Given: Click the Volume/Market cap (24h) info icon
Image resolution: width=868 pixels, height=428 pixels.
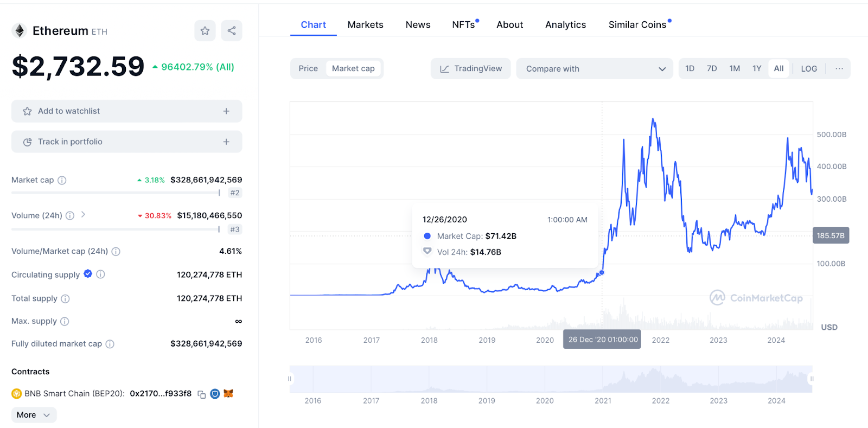Looking at the screenshot, I should tap(116, 251).
